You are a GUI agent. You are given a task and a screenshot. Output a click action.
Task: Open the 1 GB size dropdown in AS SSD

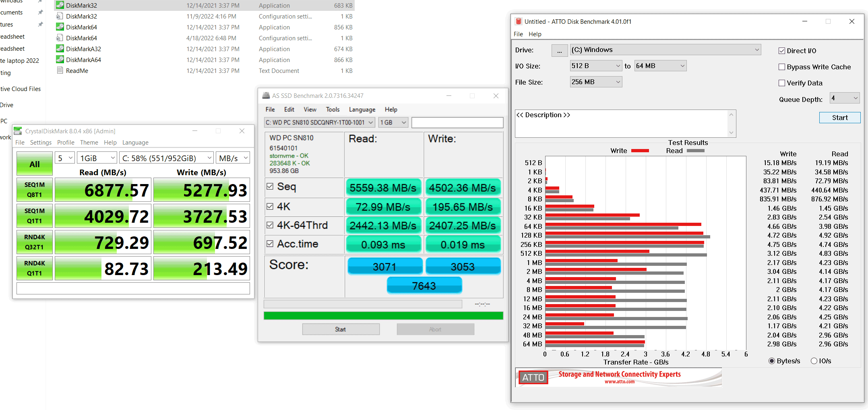(393, 122)
